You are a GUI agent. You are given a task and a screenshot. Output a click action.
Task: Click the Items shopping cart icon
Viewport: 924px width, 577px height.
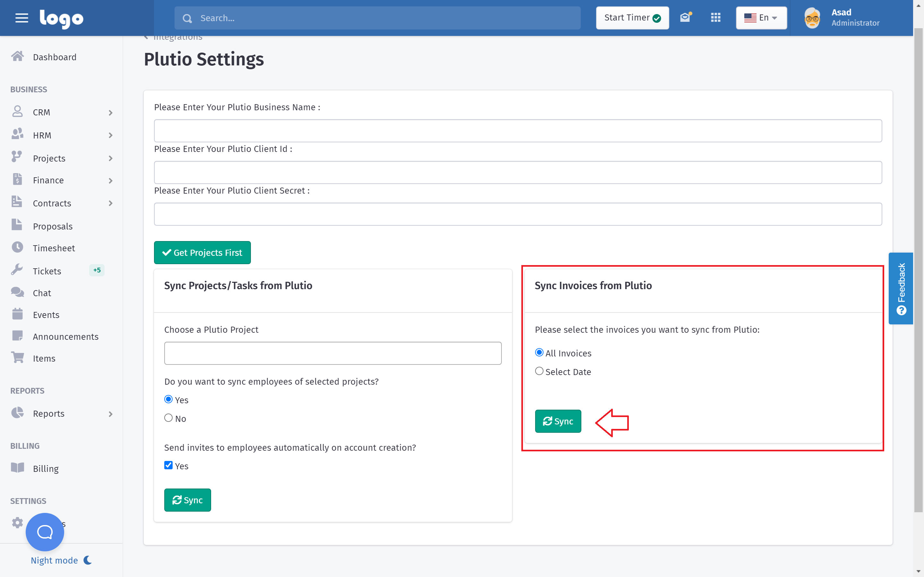17,358
